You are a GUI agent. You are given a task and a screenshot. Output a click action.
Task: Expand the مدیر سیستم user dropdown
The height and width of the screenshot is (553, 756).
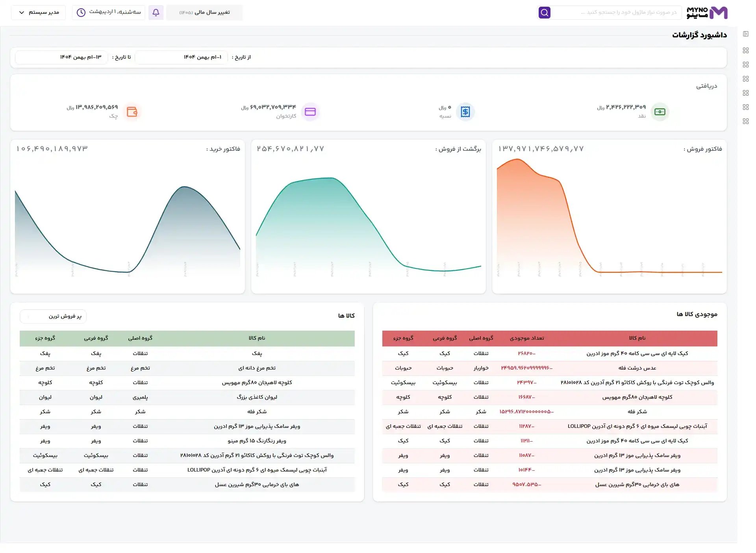[39, 13]
